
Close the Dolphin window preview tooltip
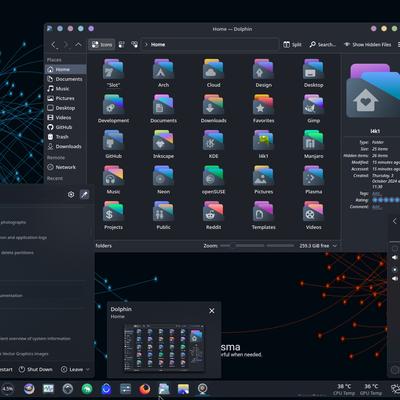click(x=212, y=311)
